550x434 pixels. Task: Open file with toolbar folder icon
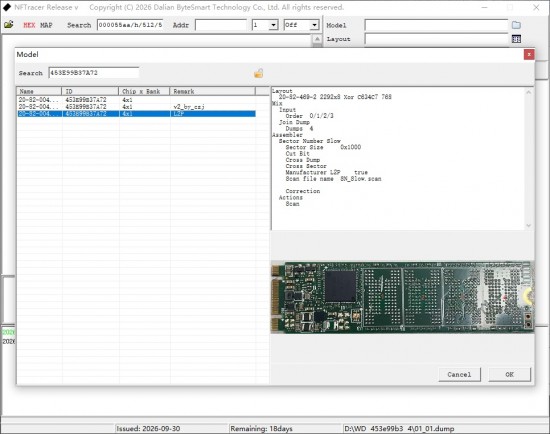[x=9, y=25]
